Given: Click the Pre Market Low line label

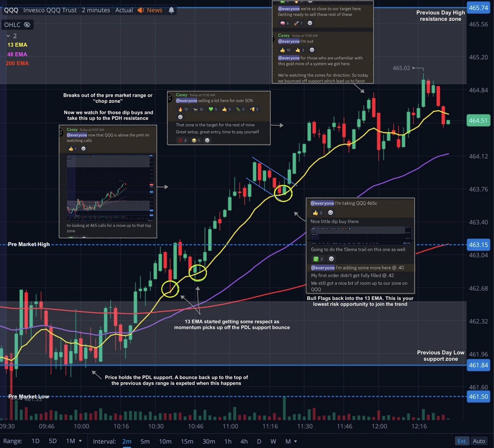Looking at the screenshot, I should coord(29,397).
